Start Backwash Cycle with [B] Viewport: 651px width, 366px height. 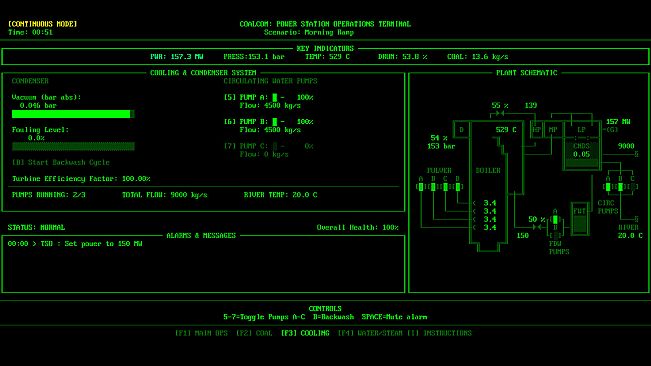(61, 162)
